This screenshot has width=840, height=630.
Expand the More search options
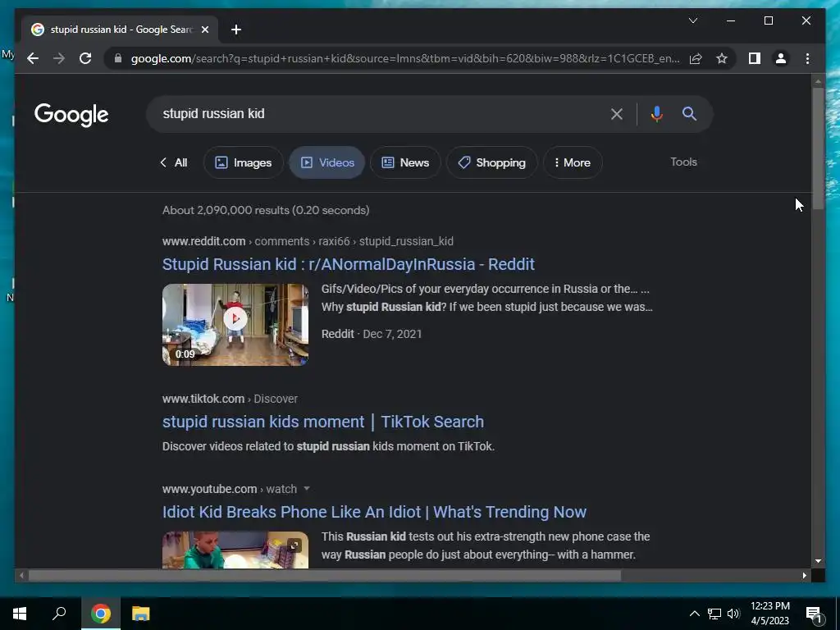(573, 162)
